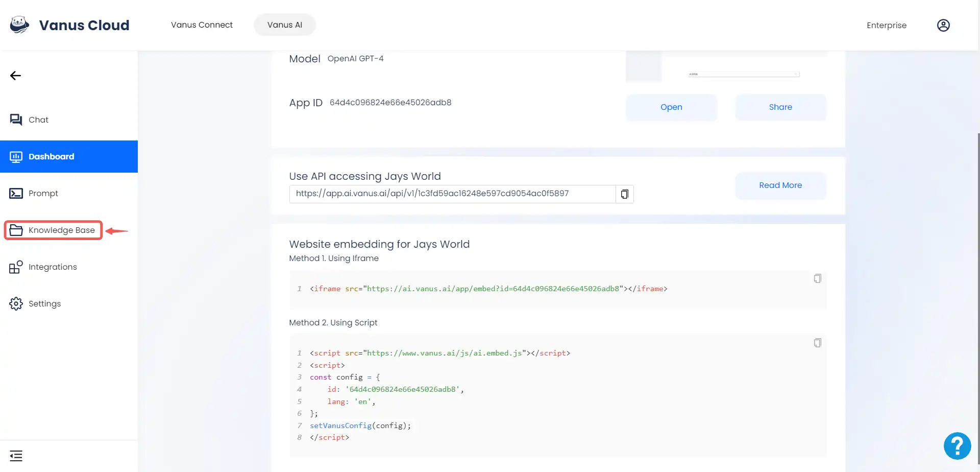Image resolution: width=980 pixels, height=472 pixels.
Task: Open the user account profile icon
Action: click(943, 25)
